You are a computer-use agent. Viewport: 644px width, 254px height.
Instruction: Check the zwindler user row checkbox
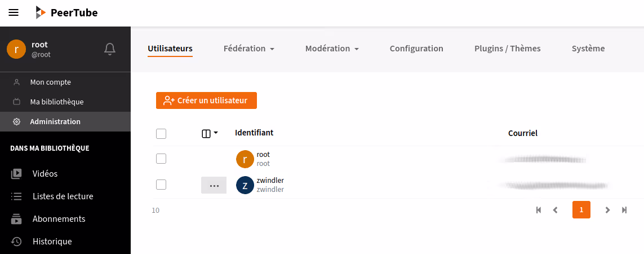pos(161,185)
